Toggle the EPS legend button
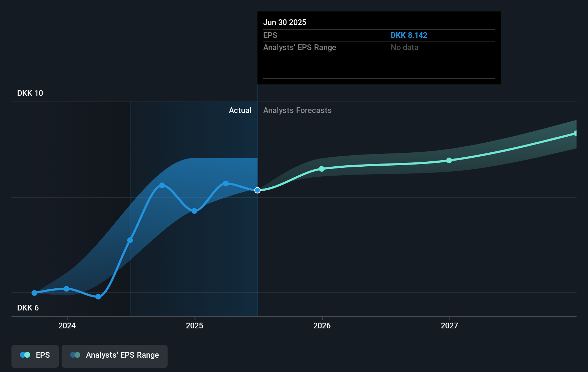Viewport: 588px width, 372px height. 35,356
